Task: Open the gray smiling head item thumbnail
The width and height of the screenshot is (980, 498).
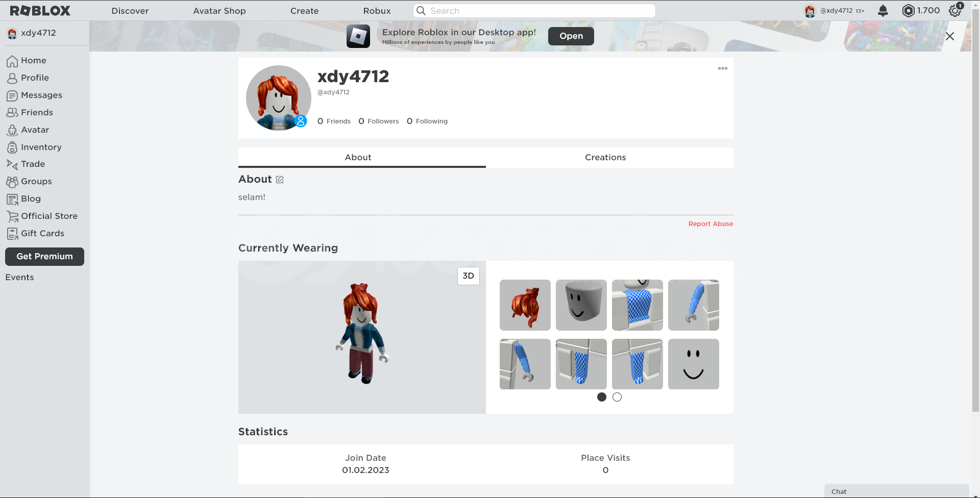Action: tap(581, 305)
